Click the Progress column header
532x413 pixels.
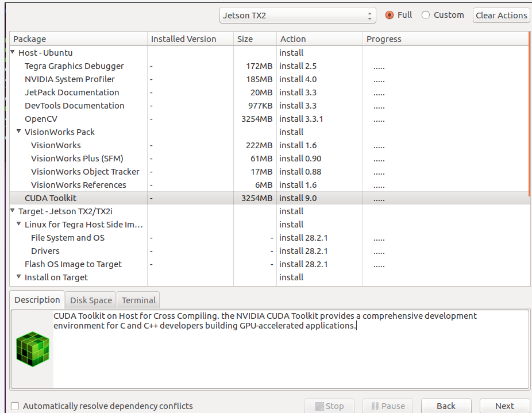(445, 39)
